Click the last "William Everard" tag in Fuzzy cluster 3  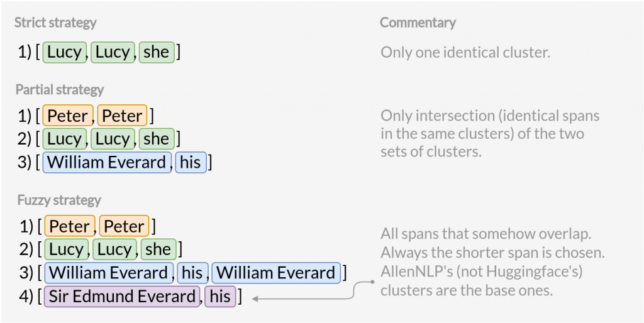pyautogui.click(x=275, y=273)
